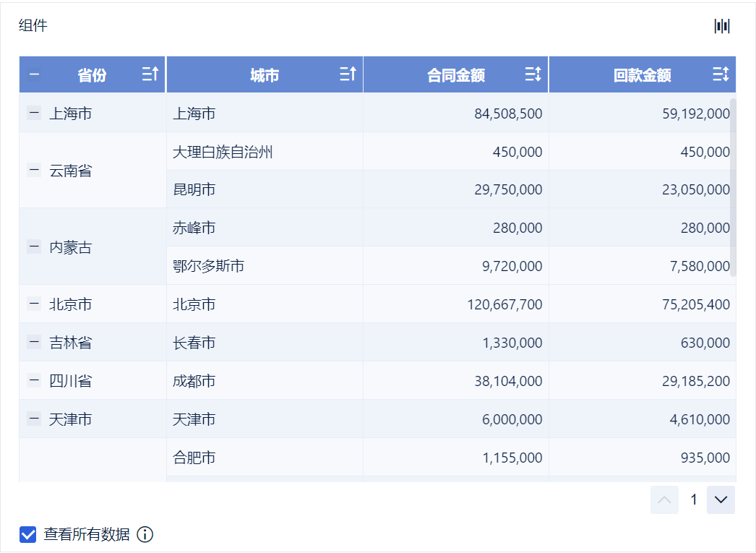Viewport: 756px width, 553px height.
Task: Collapse the 四川省 province row
Action: (34, 380)
